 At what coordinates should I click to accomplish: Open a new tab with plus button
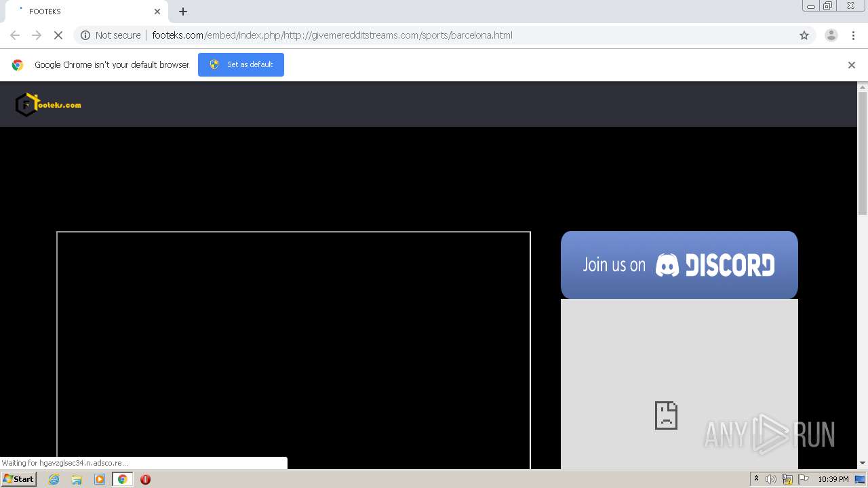point(183,12)
